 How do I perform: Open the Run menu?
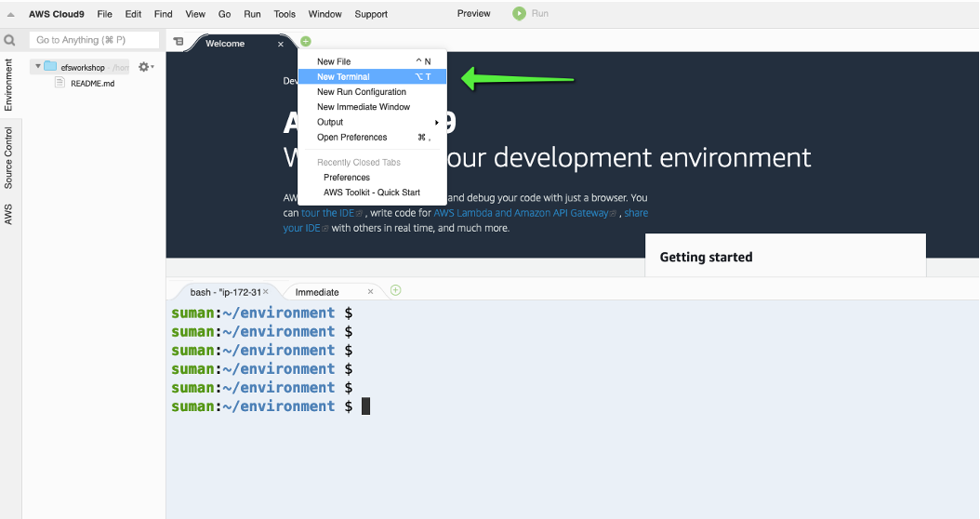(x=252, y=14)
